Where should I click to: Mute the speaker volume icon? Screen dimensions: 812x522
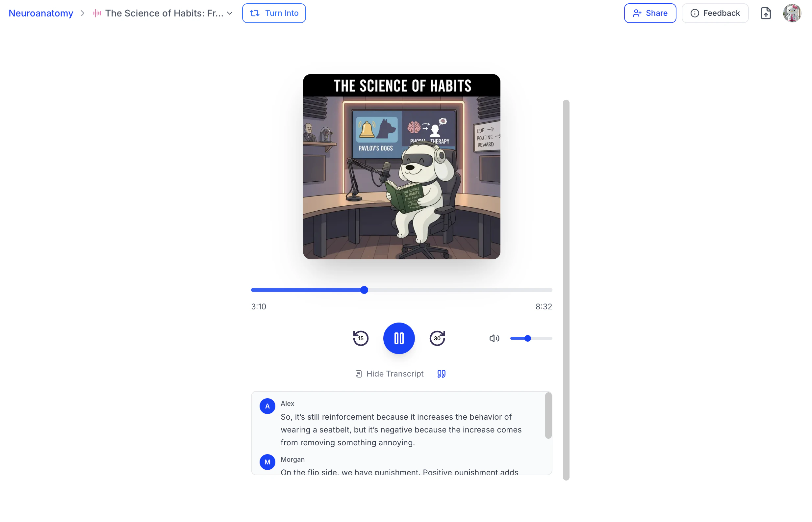point(494,338)
